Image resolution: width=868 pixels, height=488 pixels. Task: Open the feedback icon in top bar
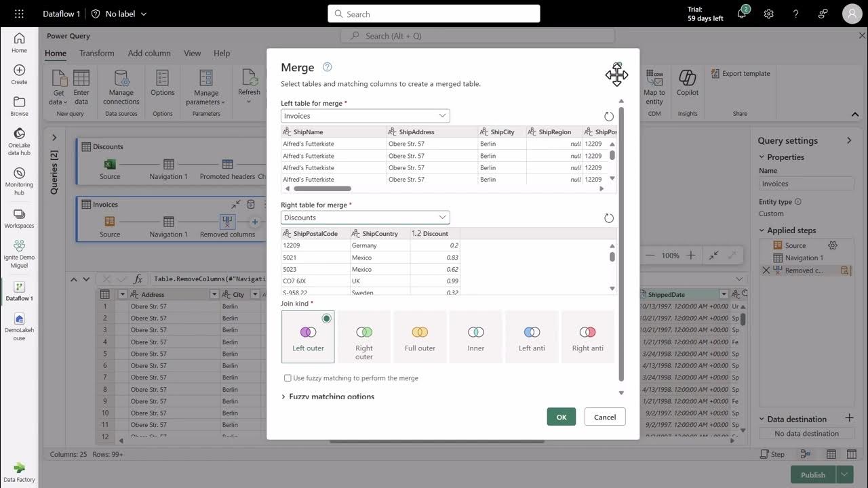click(x=823, y=14)
